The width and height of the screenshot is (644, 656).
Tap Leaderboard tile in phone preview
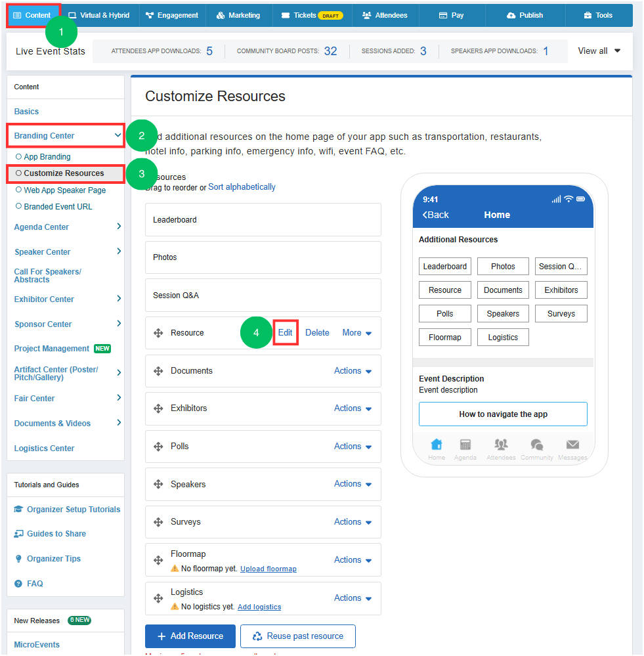445,267
